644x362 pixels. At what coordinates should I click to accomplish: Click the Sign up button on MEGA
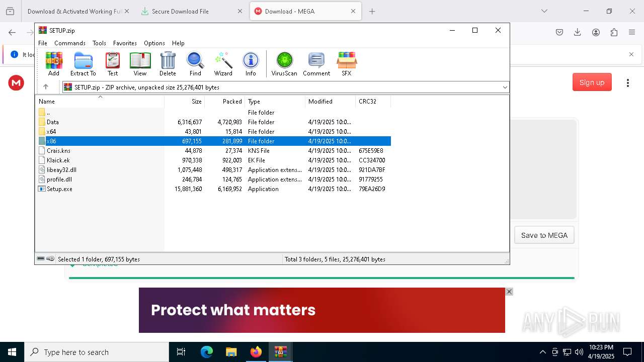(x=592, y=82)
